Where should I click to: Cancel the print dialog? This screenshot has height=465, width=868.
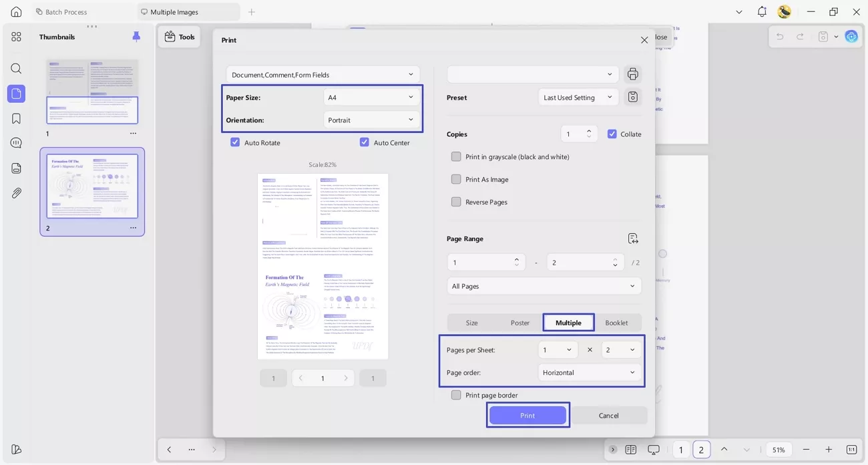click(x=609, y=415)
